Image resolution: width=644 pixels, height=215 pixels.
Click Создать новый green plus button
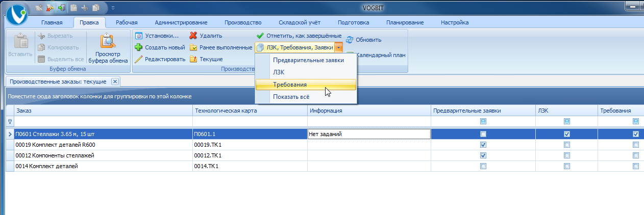coord(159,47)
